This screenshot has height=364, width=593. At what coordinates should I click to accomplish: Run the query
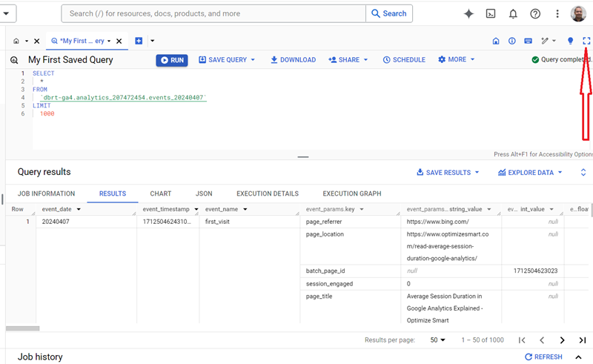(172, 60)
